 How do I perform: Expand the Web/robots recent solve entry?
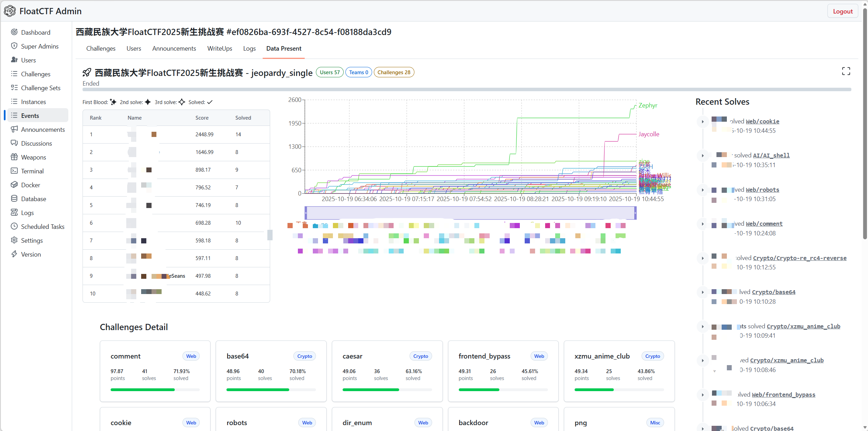coord(703,190)
